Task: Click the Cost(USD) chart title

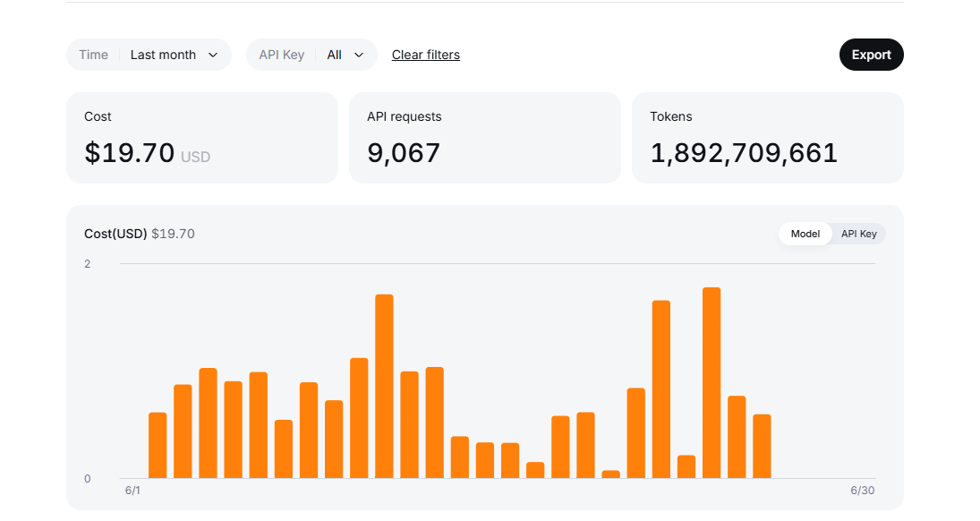Action: (115, 234)
